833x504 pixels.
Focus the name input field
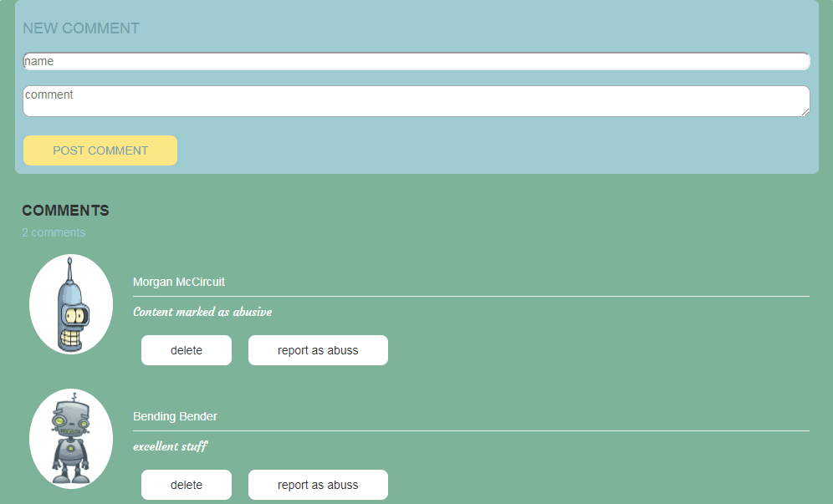(416, 62)
